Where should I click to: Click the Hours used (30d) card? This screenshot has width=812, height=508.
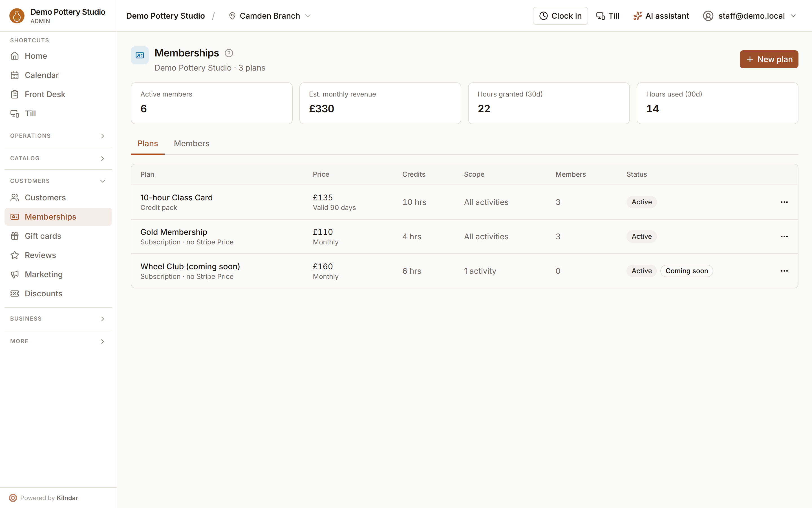coord(717,103)
